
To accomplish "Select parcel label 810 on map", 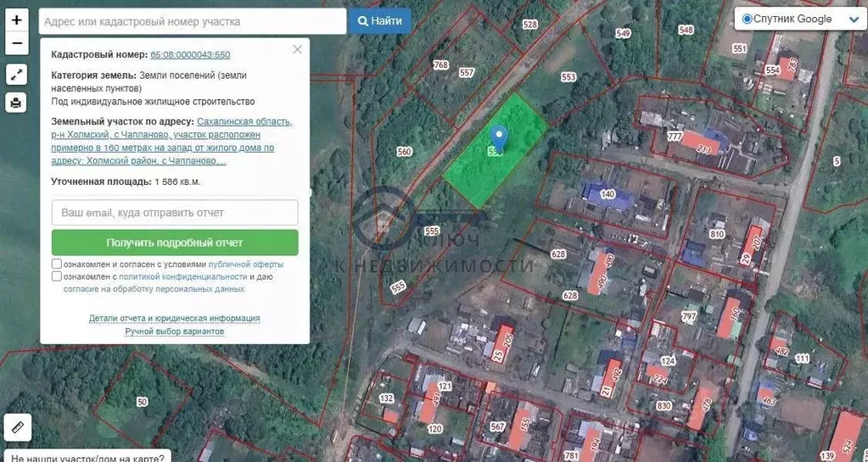I will (717, 234).
